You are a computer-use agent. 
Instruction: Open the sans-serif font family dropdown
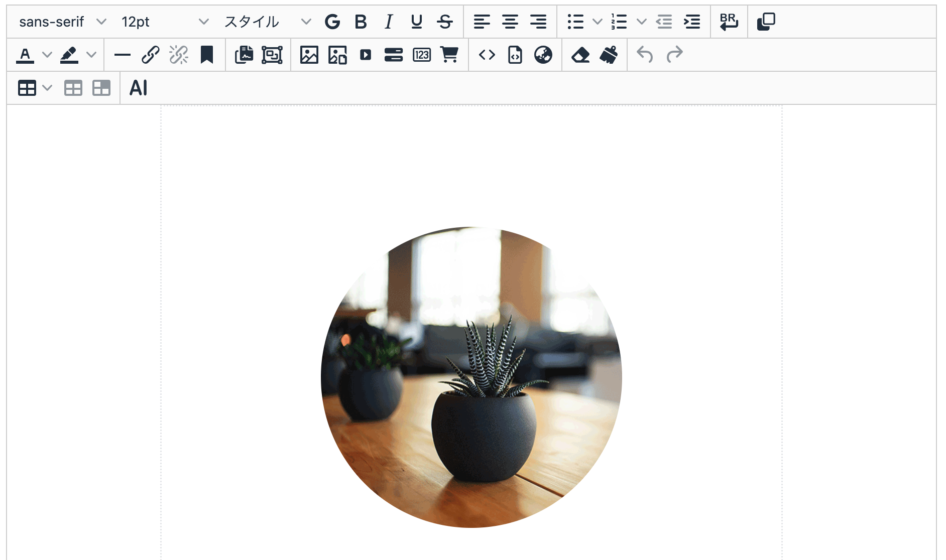(63, 22)
